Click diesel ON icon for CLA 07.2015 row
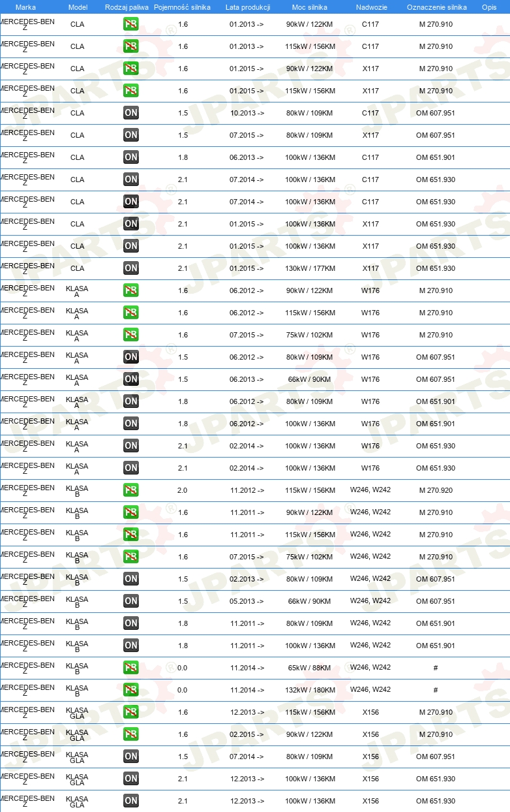The image size is (510, 812). [130, 135]
